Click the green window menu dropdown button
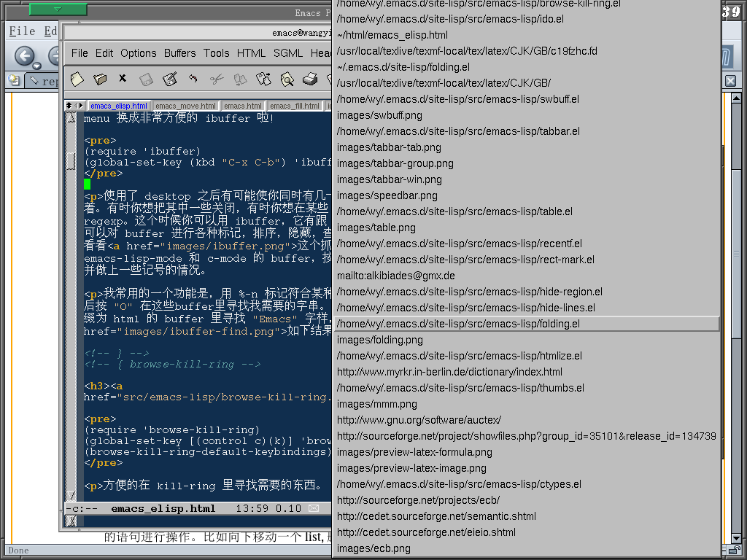The image size is (747, 560). (58, 9)
